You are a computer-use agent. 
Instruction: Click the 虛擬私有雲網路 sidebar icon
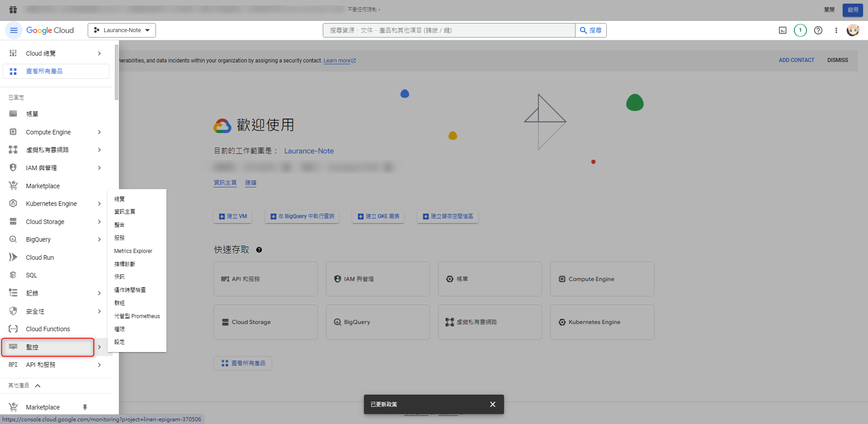13,150
